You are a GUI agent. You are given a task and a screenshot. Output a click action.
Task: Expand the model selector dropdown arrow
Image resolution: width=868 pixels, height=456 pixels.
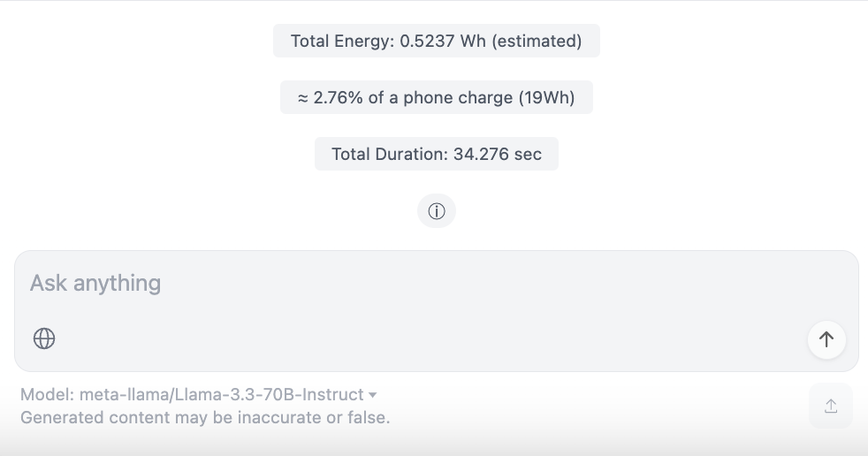[x=373, y=395]
